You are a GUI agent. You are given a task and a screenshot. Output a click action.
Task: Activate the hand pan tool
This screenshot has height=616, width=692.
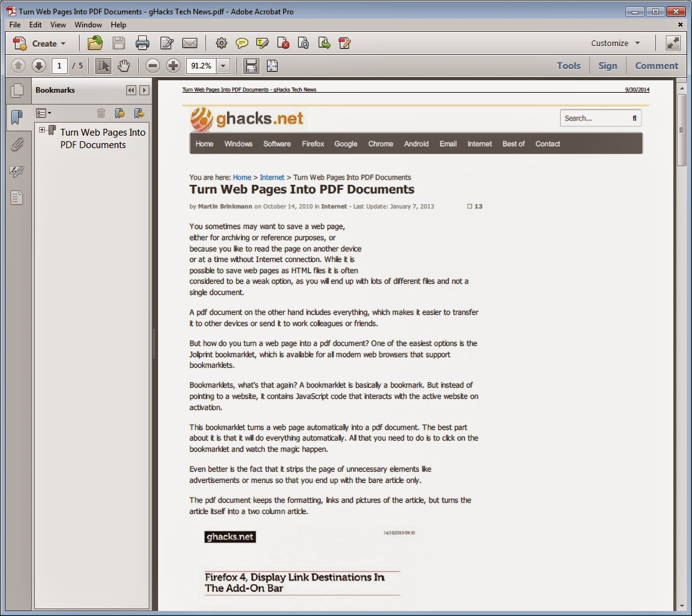[124, 66]
